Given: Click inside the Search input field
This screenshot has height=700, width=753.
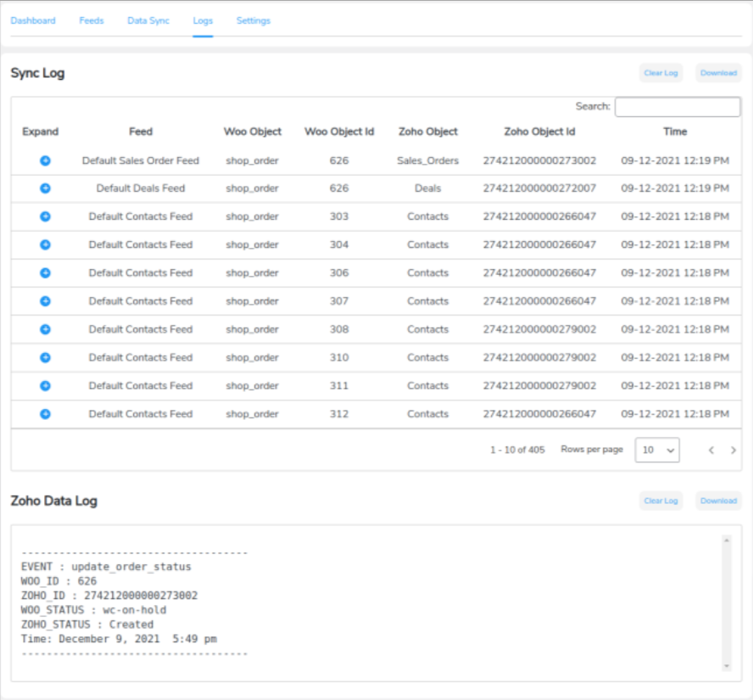Looking at the screenshot, I should pos(677,106).
